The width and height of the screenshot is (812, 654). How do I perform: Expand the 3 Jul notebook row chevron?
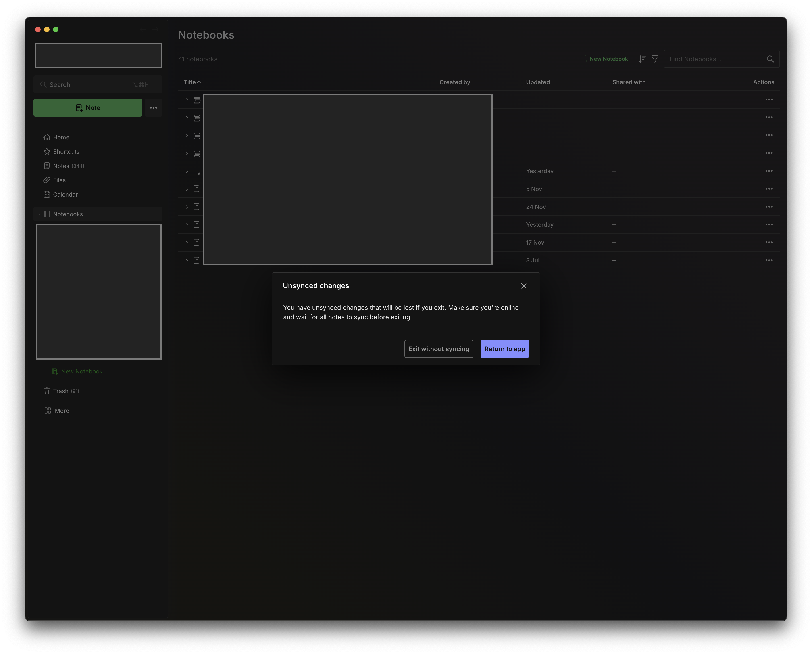187,260
